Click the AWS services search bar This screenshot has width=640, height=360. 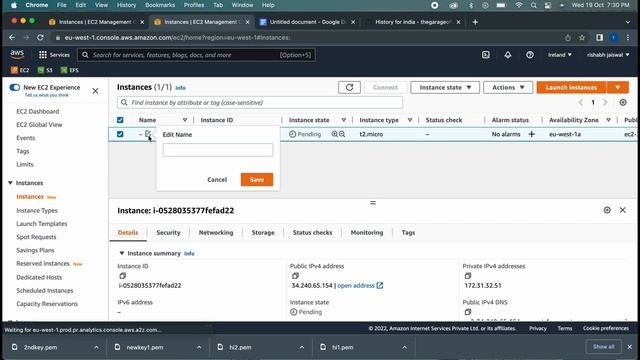[196, 55]
